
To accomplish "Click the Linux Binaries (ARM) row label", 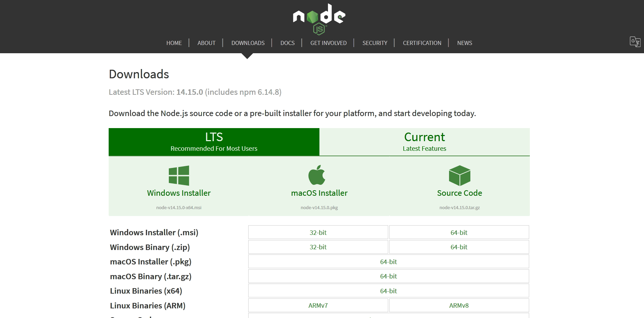I will 148,306.
